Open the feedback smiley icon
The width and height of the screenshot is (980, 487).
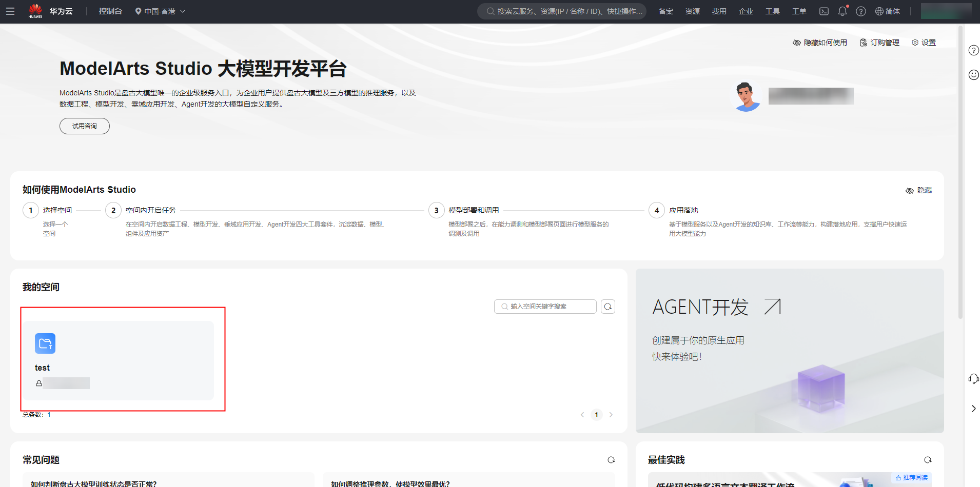tap(973, 75)
